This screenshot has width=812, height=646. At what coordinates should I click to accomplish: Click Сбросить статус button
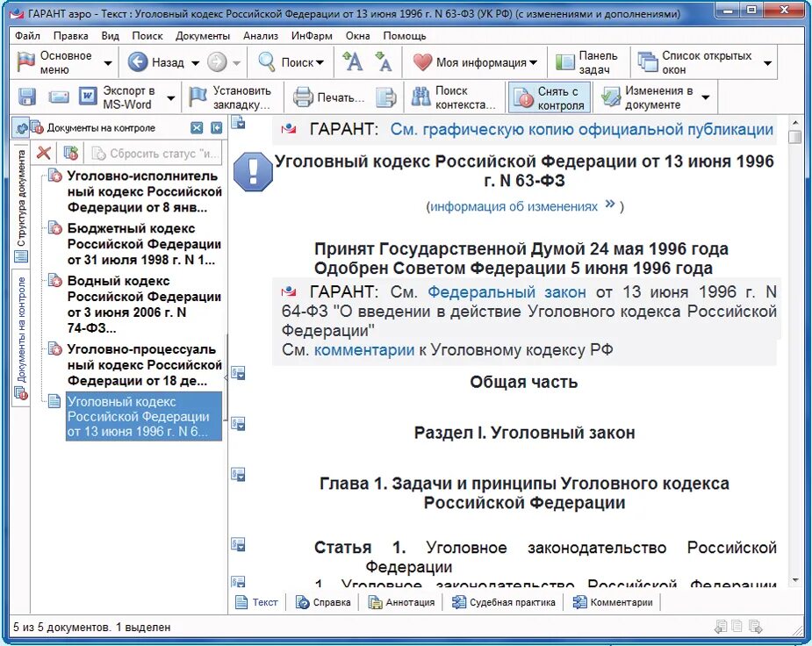(154, 154)
